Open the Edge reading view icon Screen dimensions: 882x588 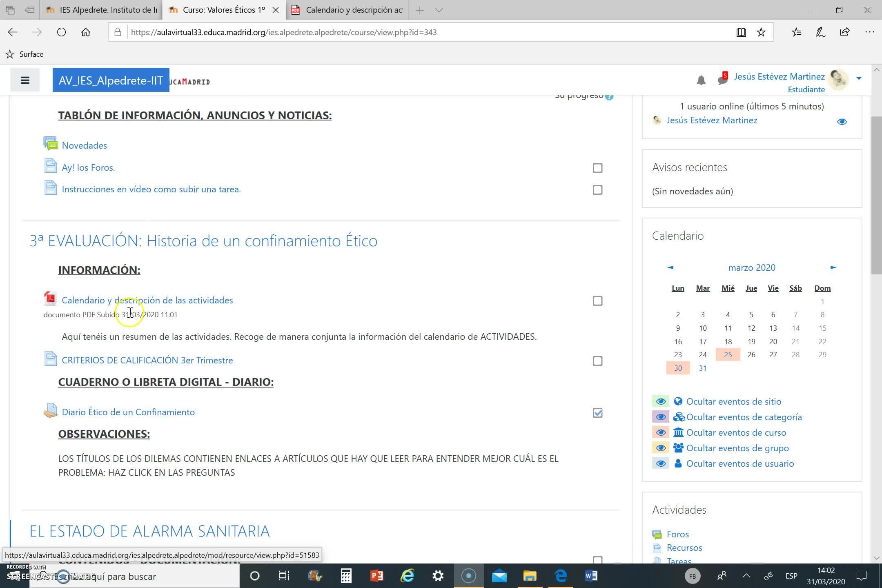coord(741,32)
